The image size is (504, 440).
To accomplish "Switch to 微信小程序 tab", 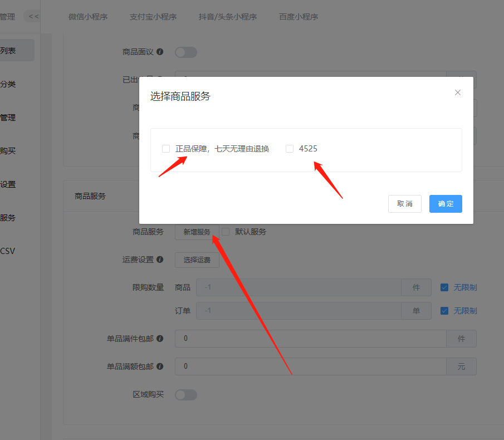I will coord(88,17).
